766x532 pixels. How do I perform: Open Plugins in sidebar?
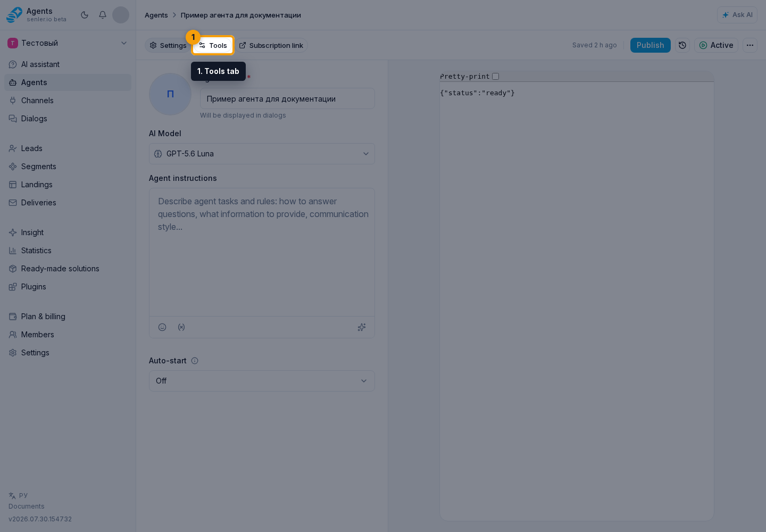click(68, 287)
